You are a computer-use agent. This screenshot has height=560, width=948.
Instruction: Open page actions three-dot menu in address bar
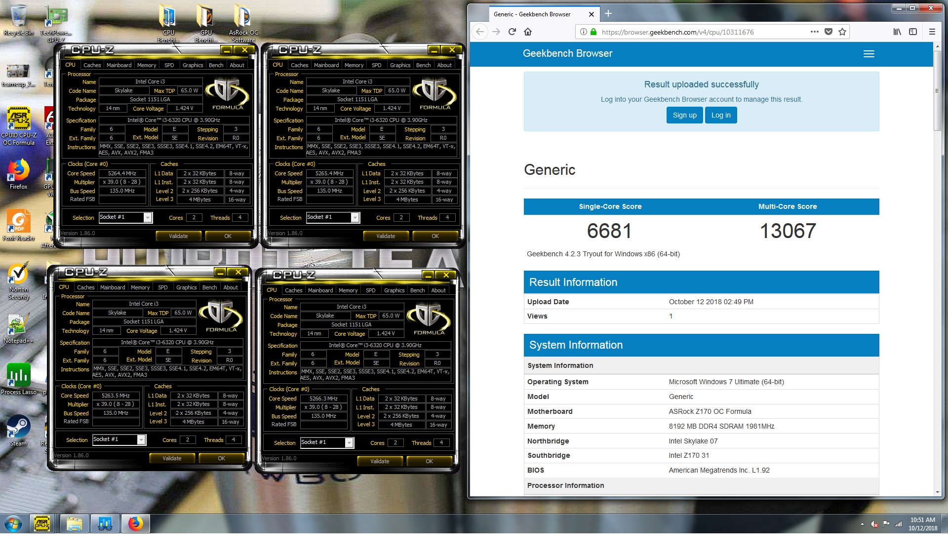tap(815, 32)
